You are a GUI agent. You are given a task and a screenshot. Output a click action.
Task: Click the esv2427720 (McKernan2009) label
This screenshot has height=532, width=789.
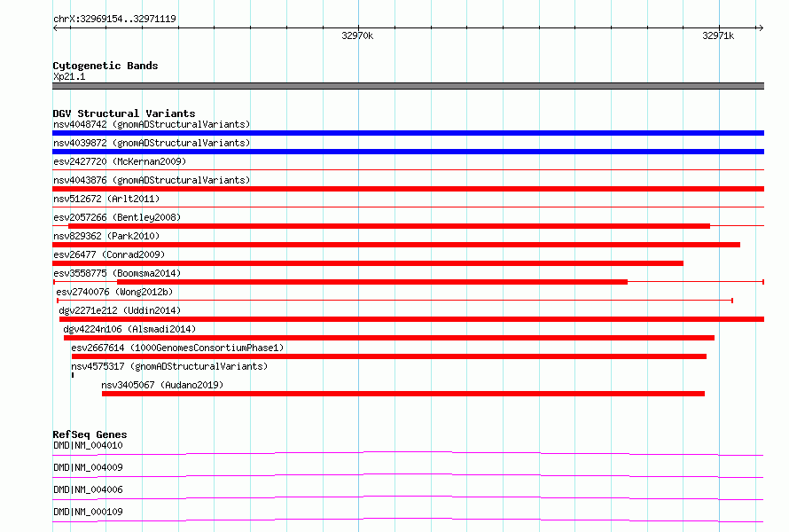click(120, 161)
